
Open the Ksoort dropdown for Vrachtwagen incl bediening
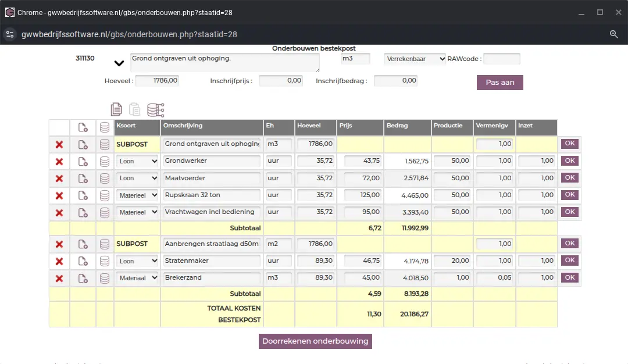pyautogui.click(x=137, y=212)
